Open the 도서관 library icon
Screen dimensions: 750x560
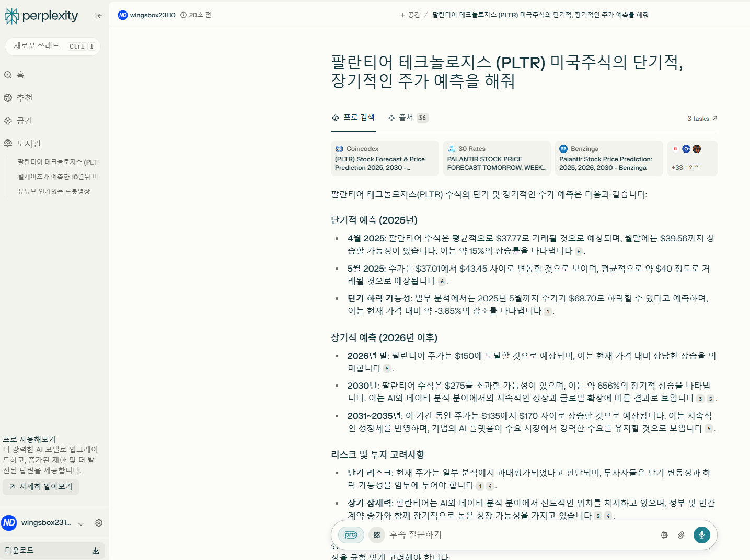coord(8,144)
